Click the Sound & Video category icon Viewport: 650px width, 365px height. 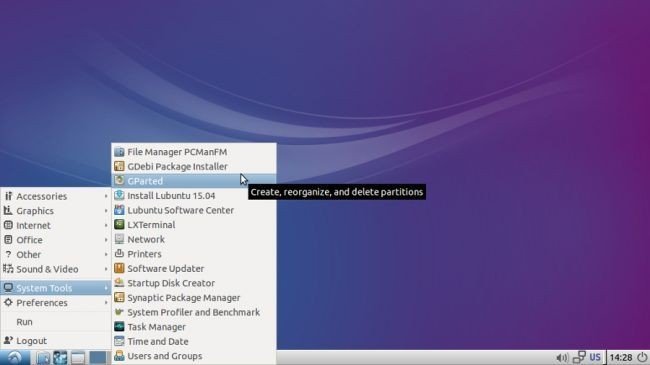[x=8, y=269]
